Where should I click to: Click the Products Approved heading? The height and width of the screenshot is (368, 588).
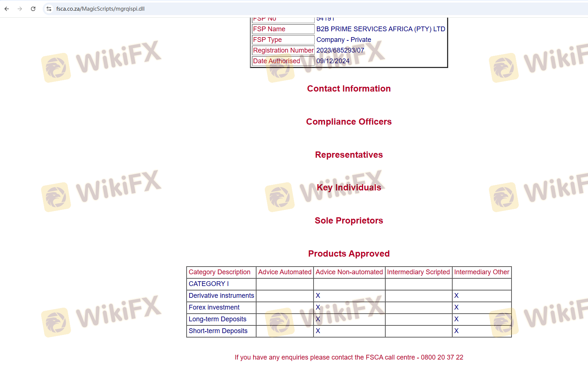(x=349, y=254)
